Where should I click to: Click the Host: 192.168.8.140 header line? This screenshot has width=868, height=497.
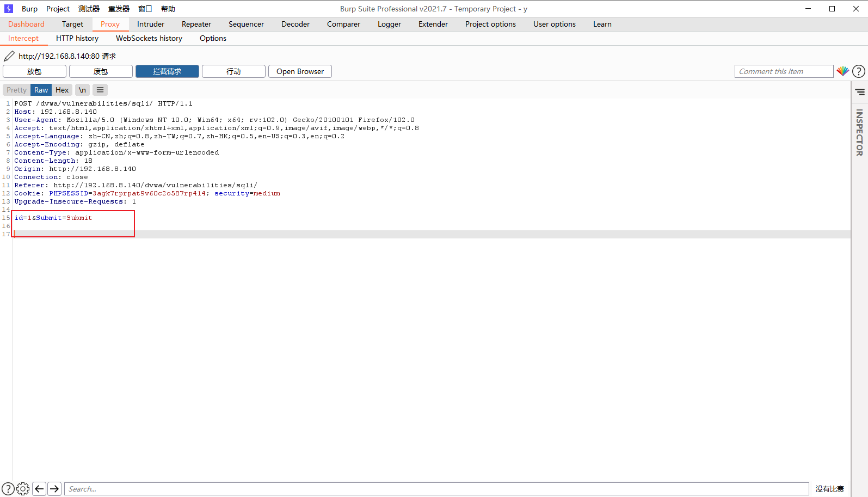click(x=56, y=112)
